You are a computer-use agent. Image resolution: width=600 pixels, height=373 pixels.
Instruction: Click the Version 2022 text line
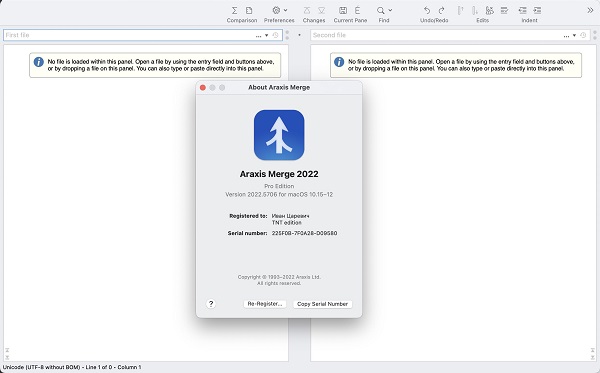[x=279, y=194]
